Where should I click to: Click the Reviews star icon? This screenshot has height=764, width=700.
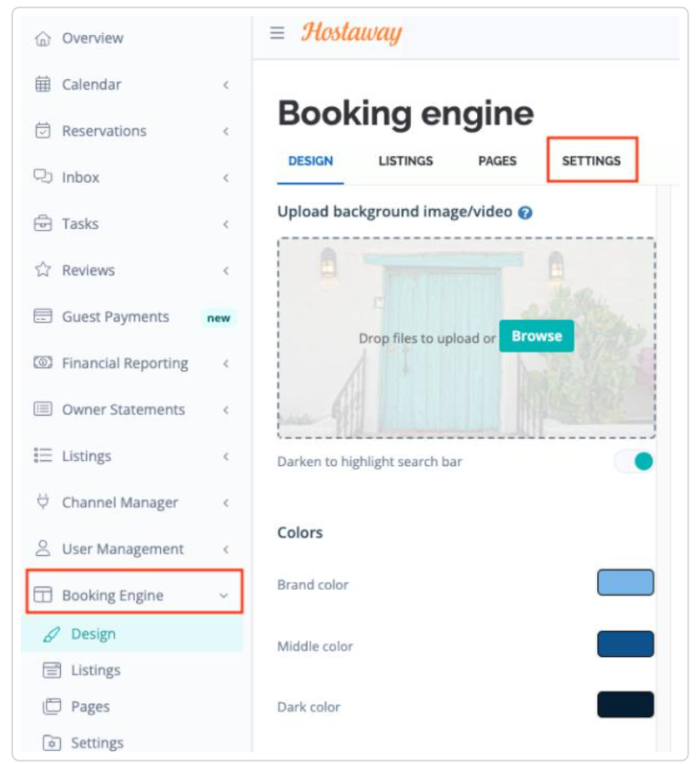click(x=43, y=269)
